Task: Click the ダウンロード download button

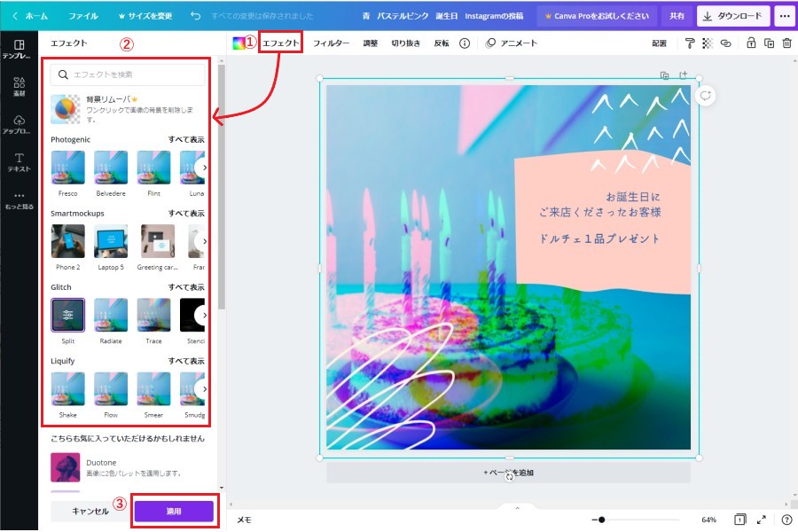Action: click(x=733, y=16)
